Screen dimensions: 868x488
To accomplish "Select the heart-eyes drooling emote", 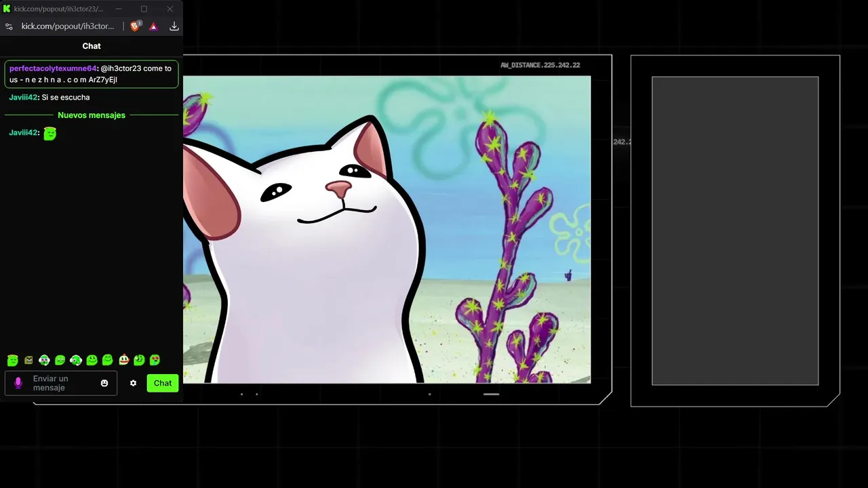I will pyautogui.click(x=155, y=360).
